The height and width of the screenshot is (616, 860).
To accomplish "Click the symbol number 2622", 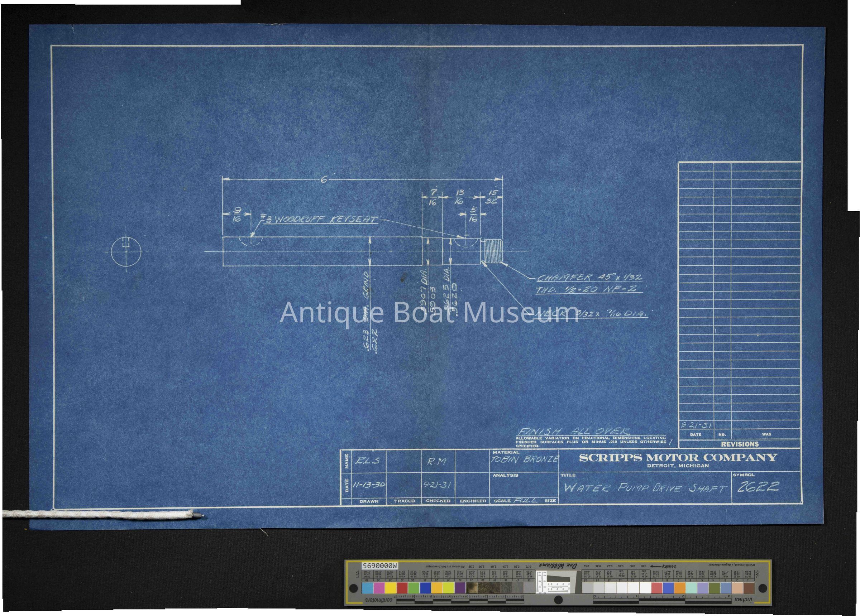I will (758, 487).
